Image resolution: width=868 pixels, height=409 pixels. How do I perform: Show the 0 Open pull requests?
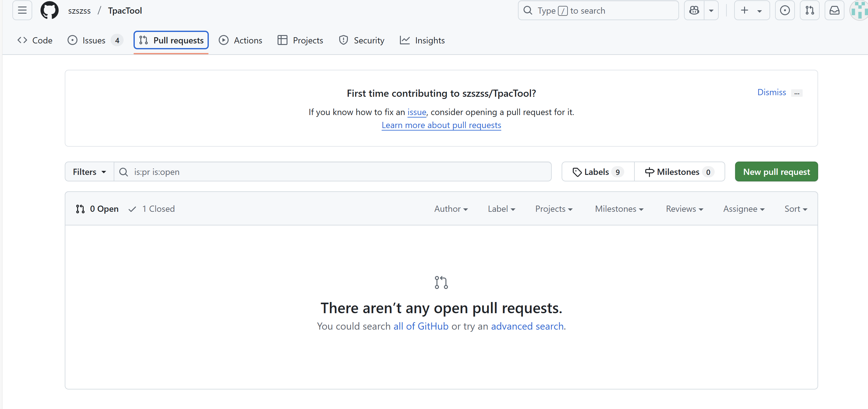tap(97, 209)
